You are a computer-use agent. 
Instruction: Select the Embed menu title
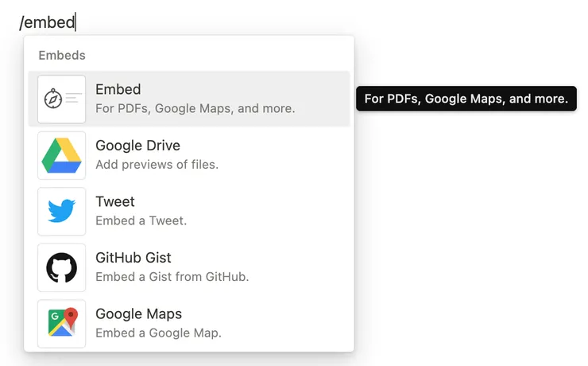coord(118,90)
